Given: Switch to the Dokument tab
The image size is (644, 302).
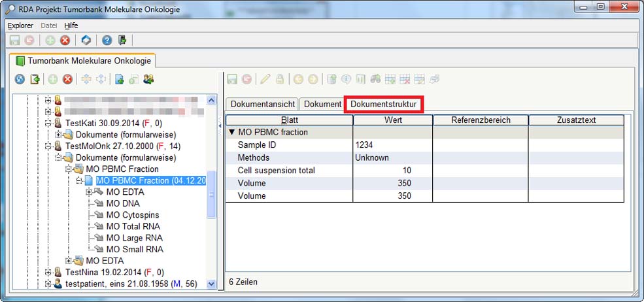Looking at the screenshot, I should pyautogui.click(x=322, y=104).
